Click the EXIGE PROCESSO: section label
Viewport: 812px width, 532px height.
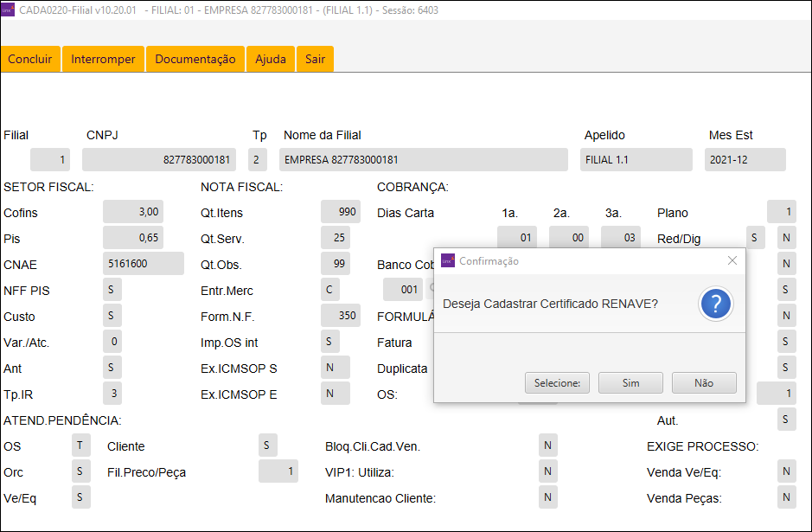tap(703, 446)
